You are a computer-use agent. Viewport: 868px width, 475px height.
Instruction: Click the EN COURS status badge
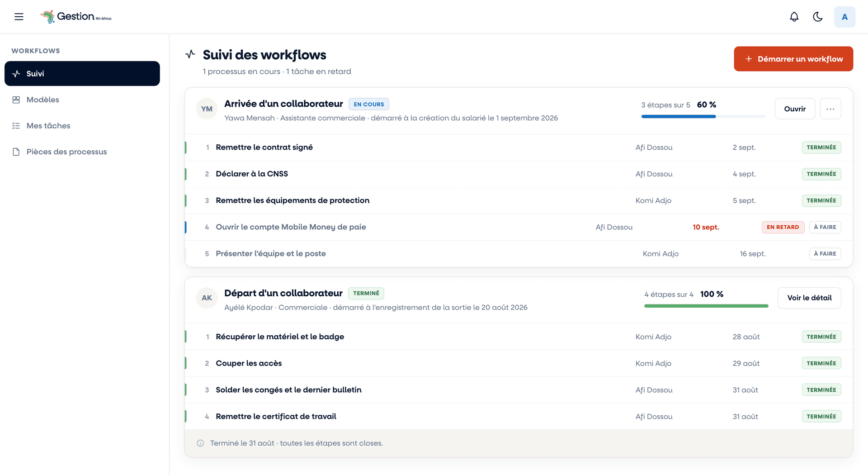368,104
